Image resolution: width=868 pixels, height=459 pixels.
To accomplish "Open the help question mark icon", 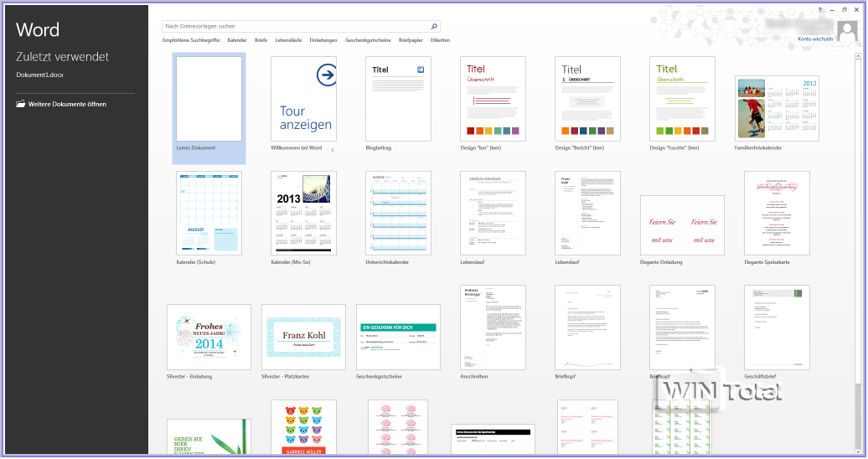I will [x=820, y=10].
